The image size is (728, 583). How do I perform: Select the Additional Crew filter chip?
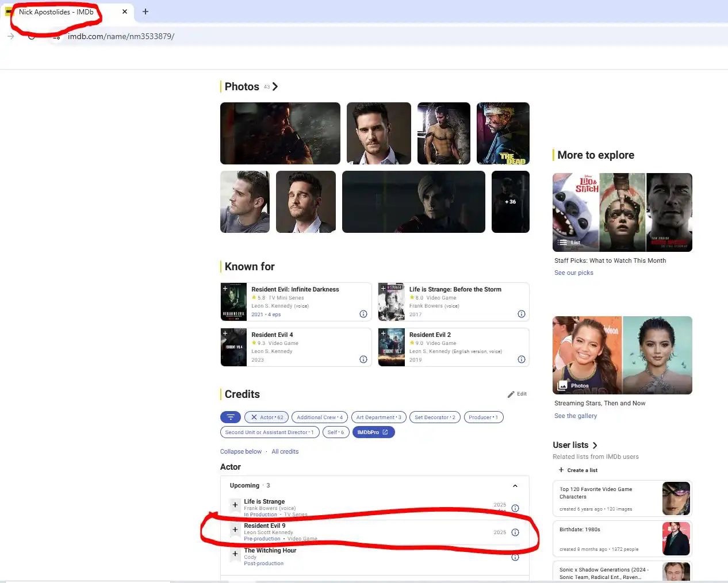click(x=319, y=417)
